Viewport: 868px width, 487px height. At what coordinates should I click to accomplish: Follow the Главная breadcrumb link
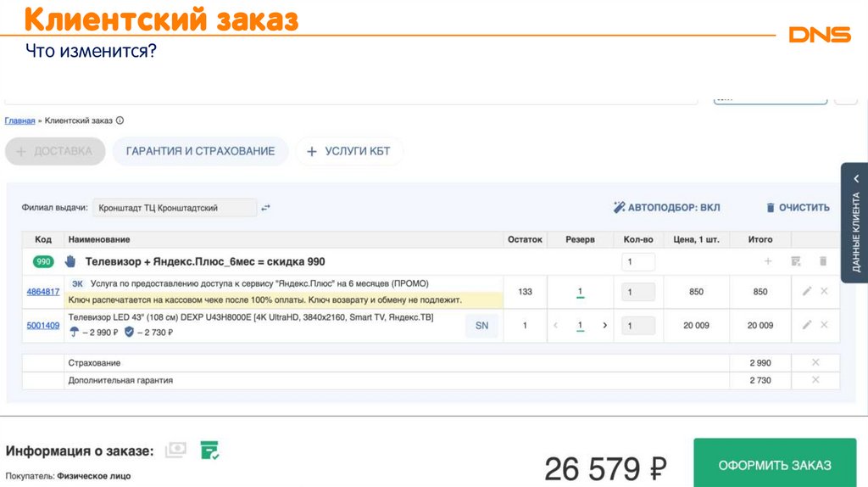[x=20, y=120]
